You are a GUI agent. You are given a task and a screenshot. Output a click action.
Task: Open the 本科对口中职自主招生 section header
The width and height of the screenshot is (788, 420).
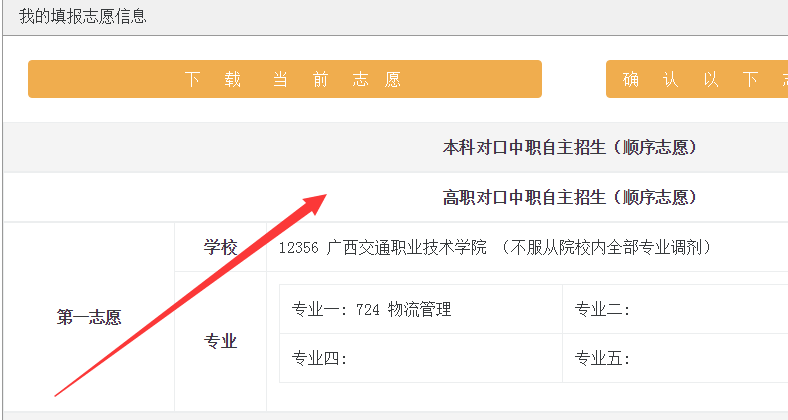point(569,148)
